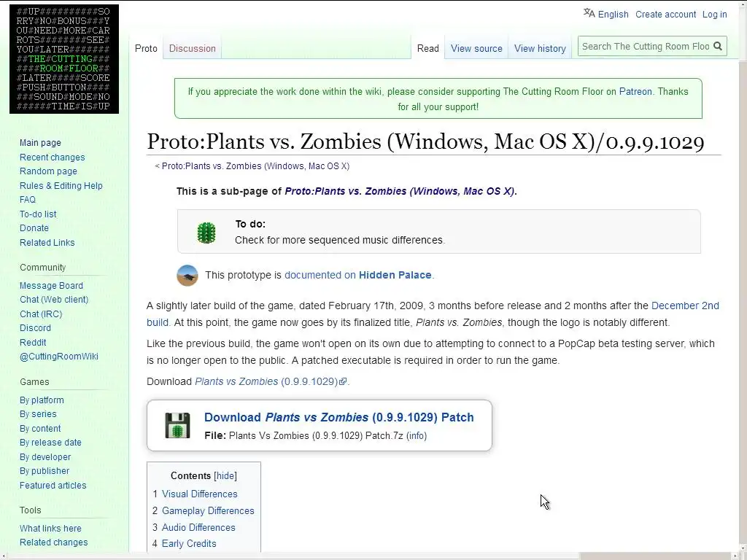Screen dimensions: 747x560
Task: Click the Hidden Palace round icon
Action: (x=187, y=275)
